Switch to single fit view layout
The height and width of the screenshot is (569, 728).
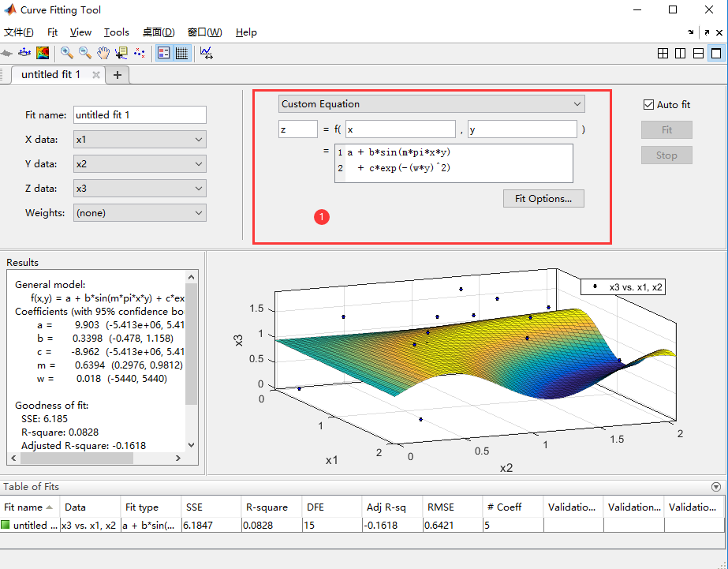716,54
